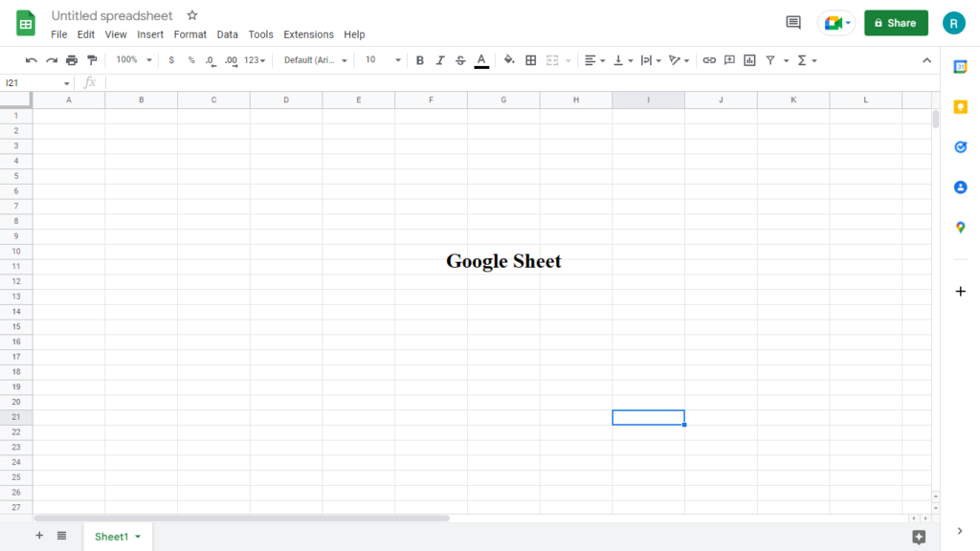Click the Insert link icon

[x=709, y=60]
